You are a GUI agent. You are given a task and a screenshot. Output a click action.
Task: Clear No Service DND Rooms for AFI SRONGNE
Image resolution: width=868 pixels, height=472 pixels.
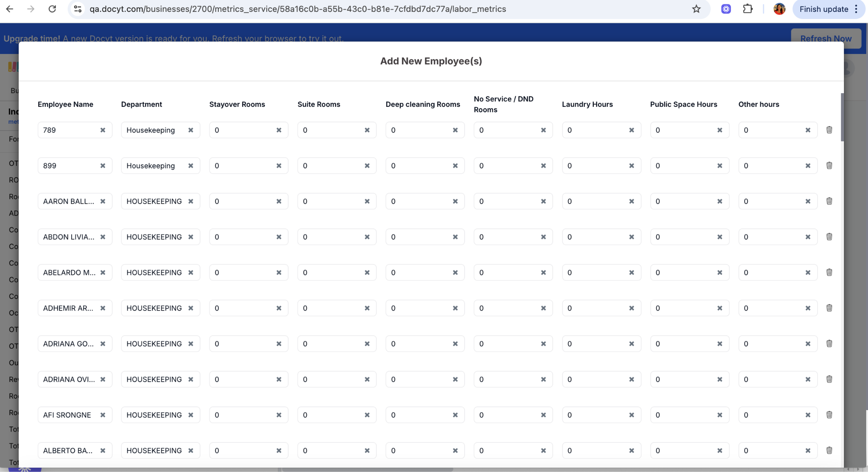click(x=544, y=415)
